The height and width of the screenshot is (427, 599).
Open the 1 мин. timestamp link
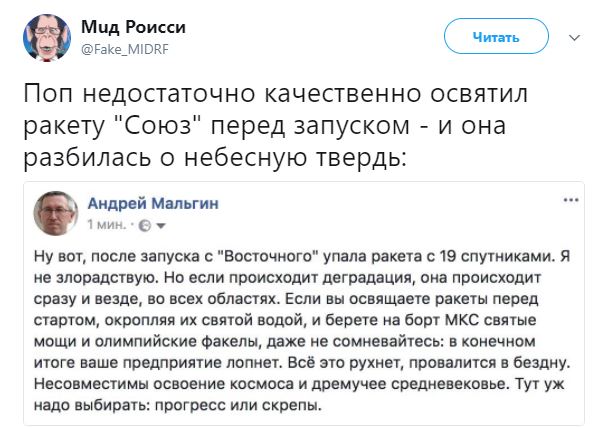click(107, 225)
